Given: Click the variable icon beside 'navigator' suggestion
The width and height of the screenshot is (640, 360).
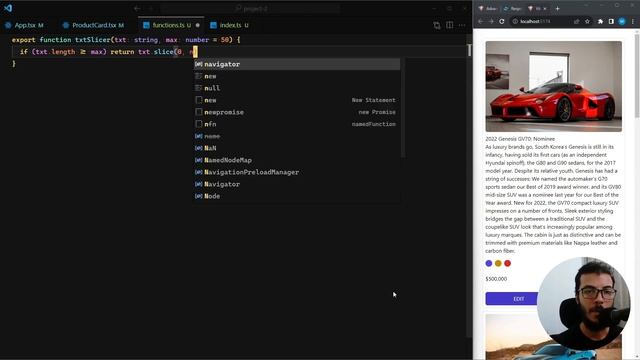Looking at the screenshot, I should point(199,64).
